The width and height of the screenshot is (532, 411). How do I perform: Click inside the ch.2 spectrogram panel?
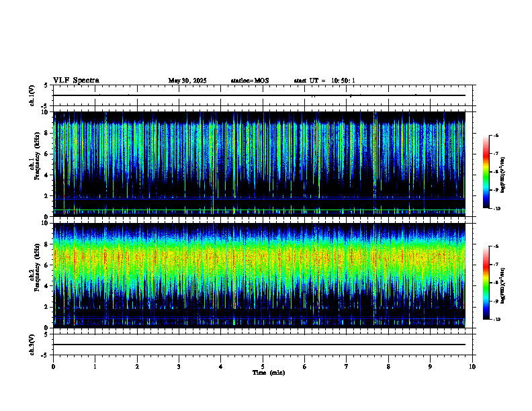[x=259, y=275]
